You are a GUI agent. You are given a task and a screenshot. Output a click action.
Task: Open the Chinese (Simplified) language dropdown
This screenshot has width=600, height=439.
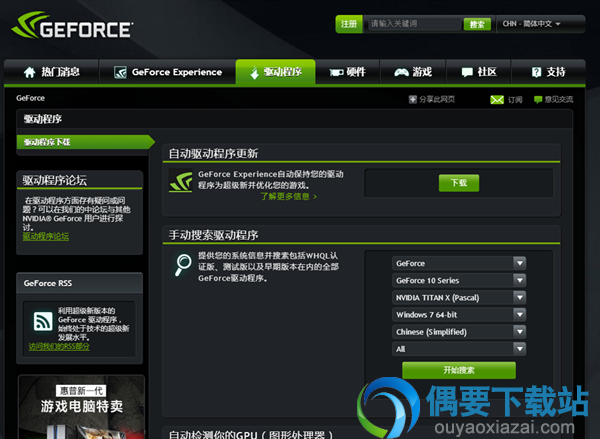click(x=459, y=332)
